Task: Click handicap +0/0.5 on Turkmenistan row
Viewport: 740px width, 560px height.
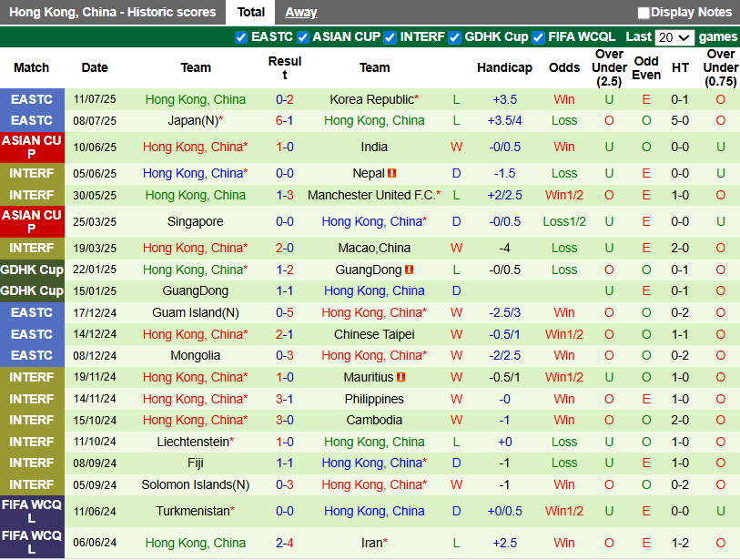Action: (x=504, y=511)
